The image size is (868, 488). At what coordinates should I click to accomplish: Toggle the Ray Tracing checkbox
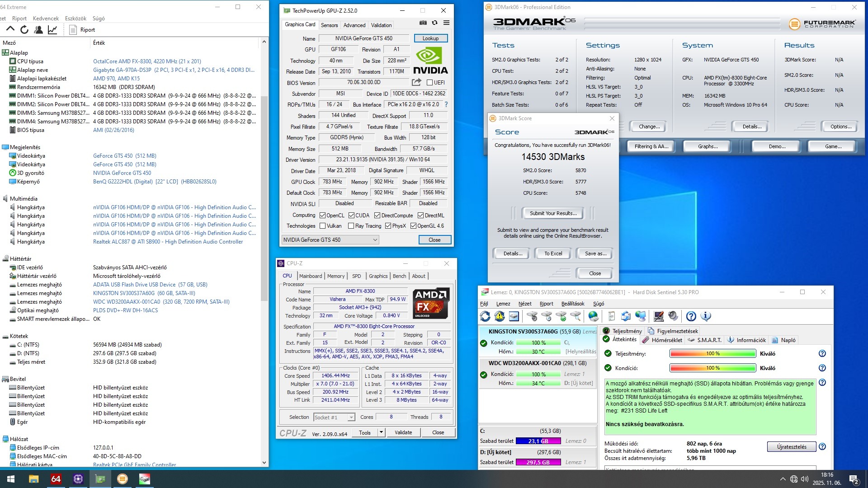pyautogui.click(x=351, y=226)
